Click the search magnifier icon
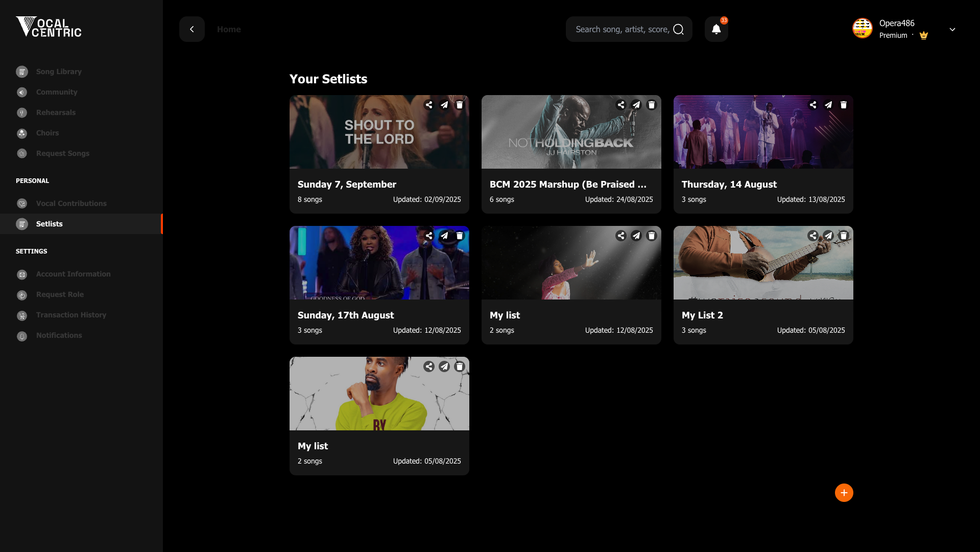The height and width of the screenshot is (552, 980). point(678,29)
